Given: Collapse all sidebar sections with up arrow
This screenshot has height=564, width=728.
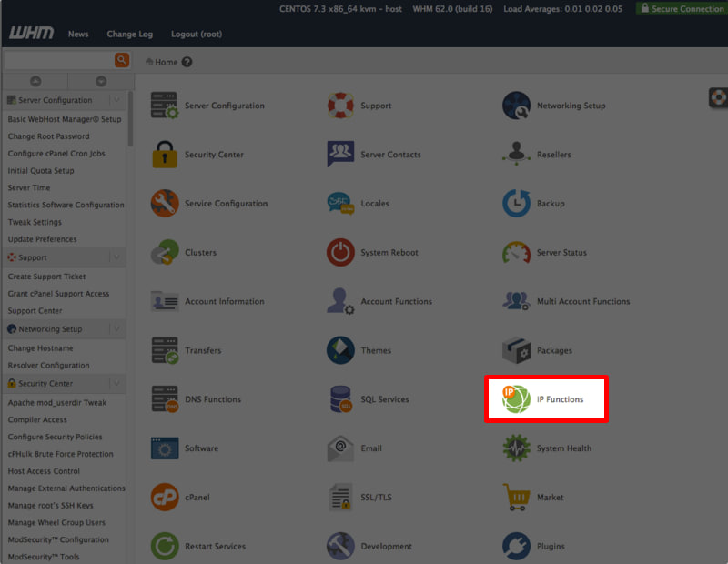Looking at the screenshot, I should (x=35, y=81).
